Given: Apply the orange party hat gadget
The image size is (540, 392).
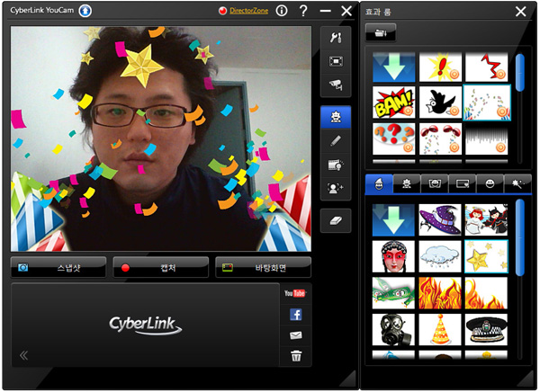Looking at the screenshot, I should click(440, 330).
